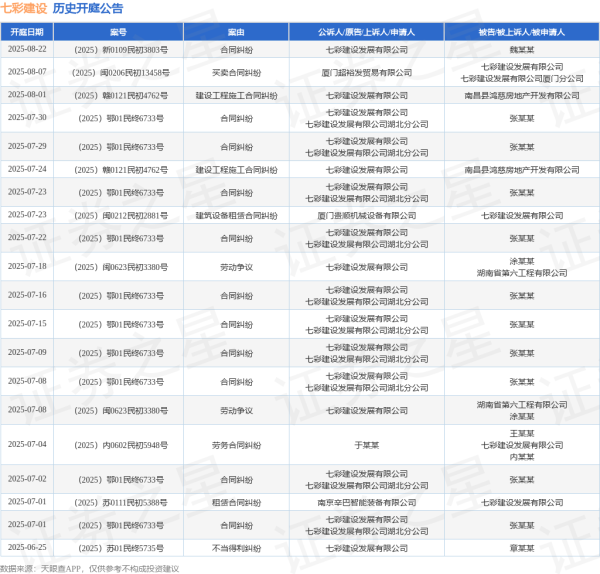Select the date cell 2025-08-01
This screenshot has height=574, width=600.
coord(27,95)
